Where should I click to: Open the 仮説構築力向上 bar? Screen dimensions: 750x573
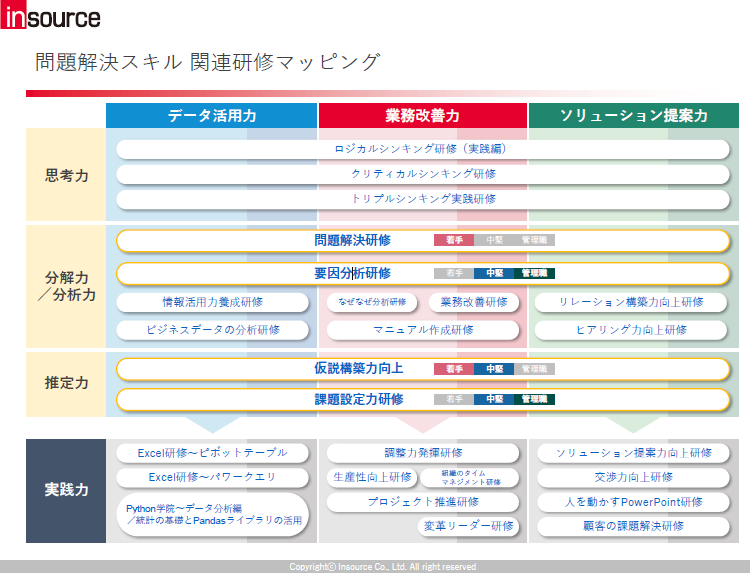[423, 369]
